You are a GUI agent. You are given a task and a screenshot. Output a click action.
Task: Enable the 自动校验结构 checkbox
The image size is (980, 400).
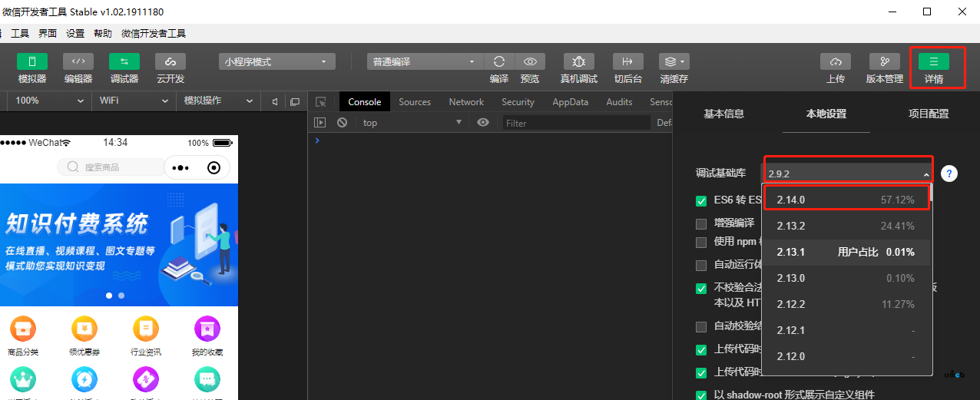pyautogui.click(x=701, y=327)
